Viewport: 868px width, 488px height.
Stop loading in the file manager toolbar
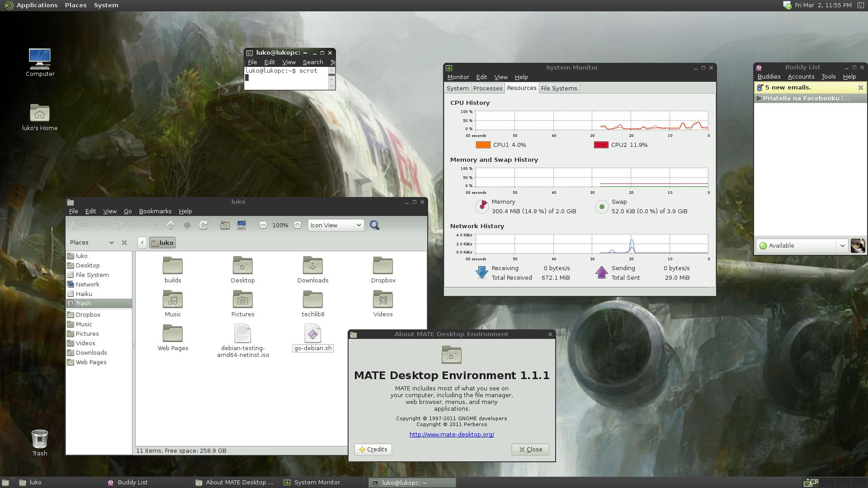click(187, 225)
